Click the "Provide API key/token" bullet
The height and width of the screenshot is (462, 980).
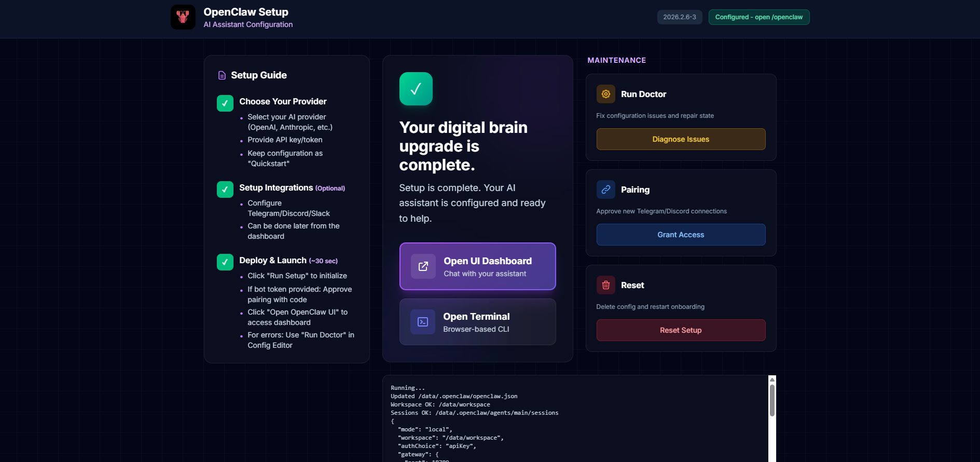click(285, 140)
